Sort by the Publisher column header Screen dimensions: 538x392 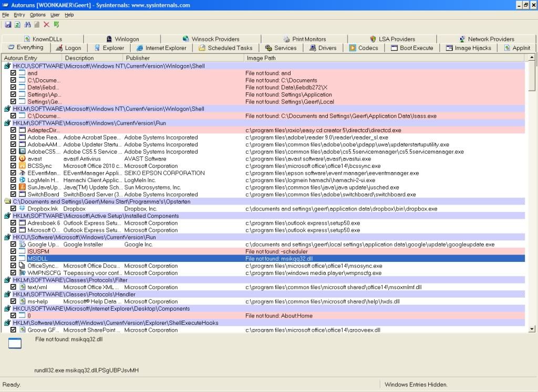(x=183, y=58)
